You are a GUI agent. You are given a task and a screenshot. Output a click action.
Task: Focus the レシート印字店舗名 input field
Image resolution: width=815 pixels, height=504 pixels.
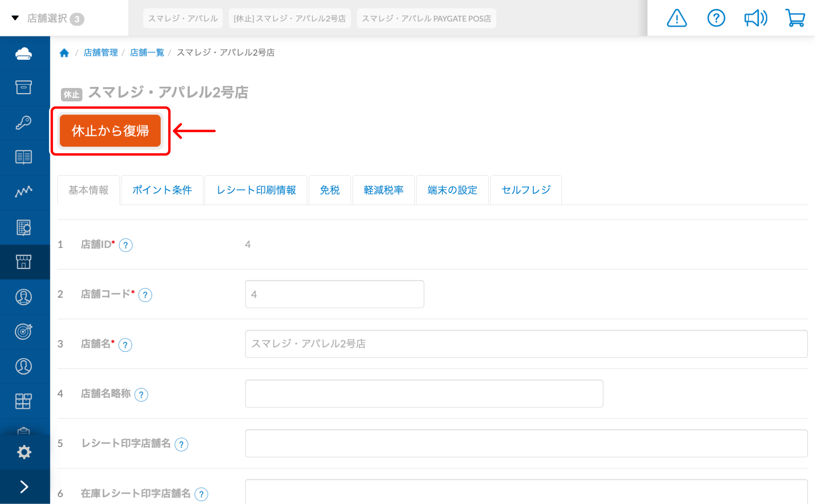[x=526, y=443]
